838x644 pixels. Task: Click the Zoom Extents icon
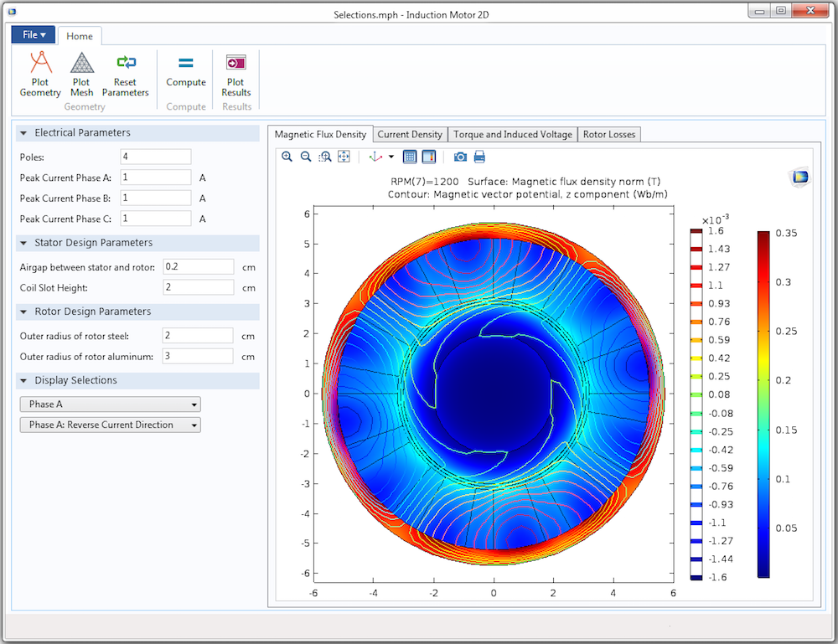click(344, 157)
